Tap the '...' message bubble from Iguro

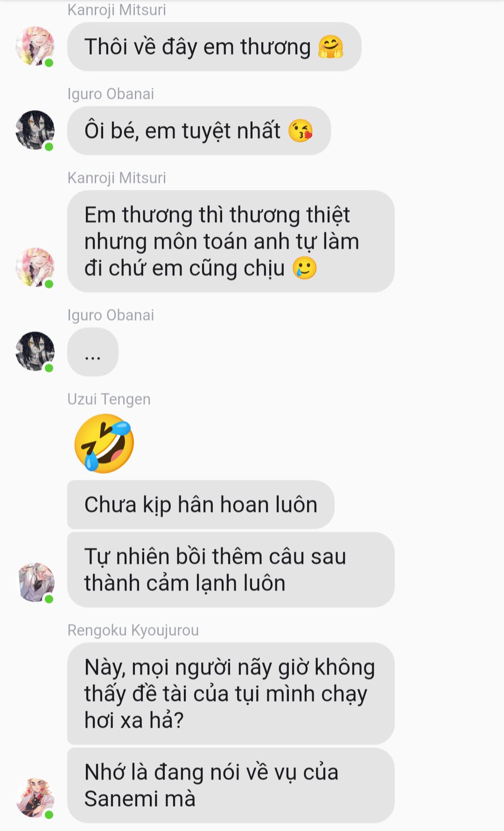[93, 352]
